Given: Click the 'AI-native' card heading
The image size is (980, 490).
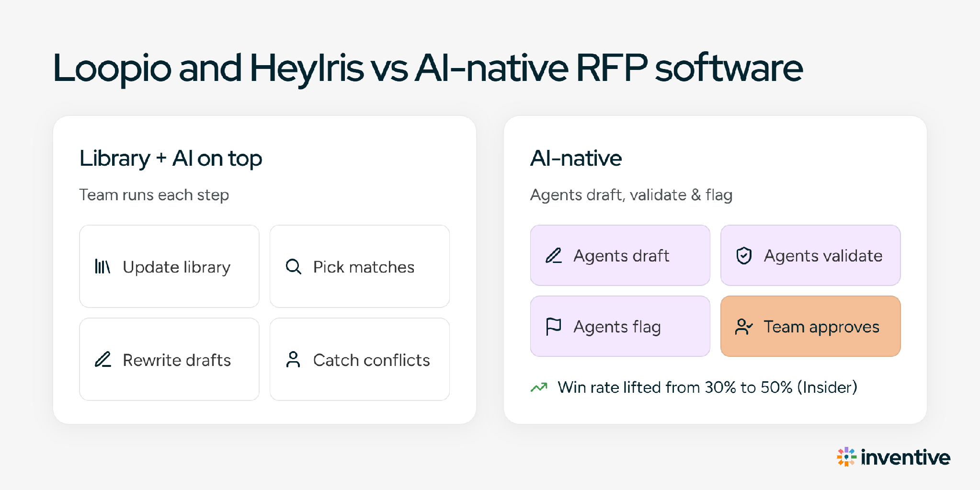Looking at the screenshot, I should pos(576,158).
